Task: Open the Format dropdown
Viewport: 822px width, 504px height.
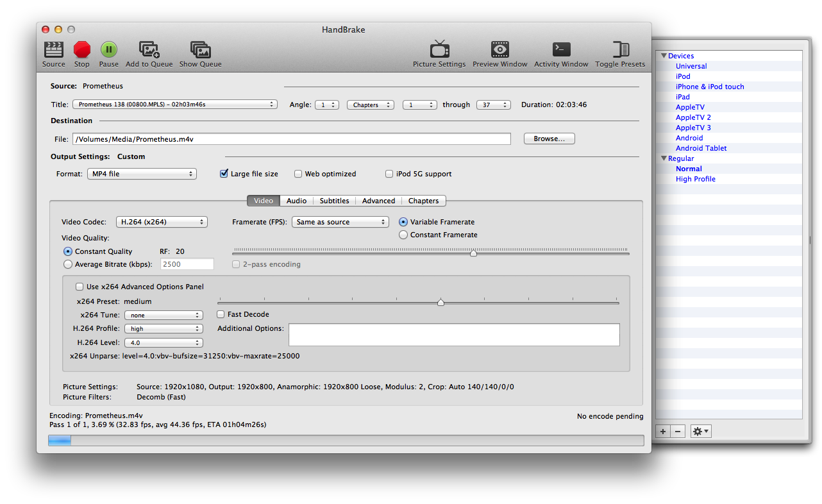Action: coord(142,174)
